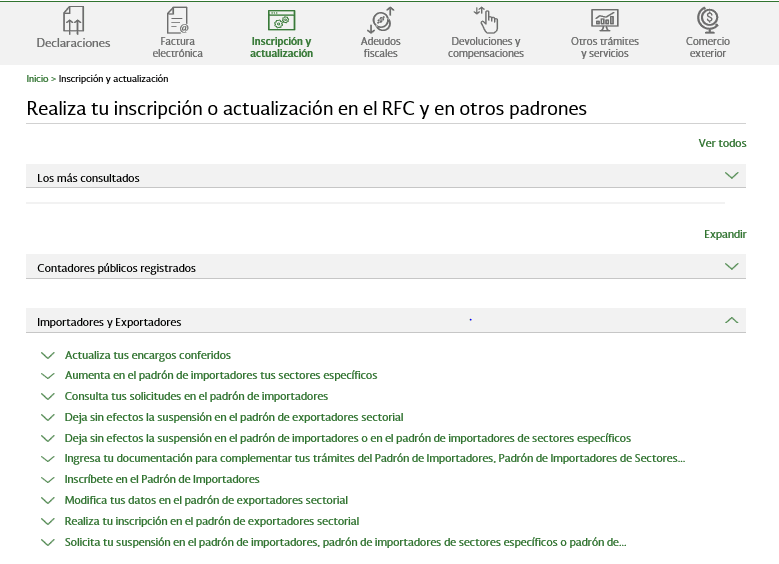Image resolution: width=779 pixels, height=564 pixels.
Task: Expand chevron beside Aumenta en el padrón de importadores
Action: point(48,376)
